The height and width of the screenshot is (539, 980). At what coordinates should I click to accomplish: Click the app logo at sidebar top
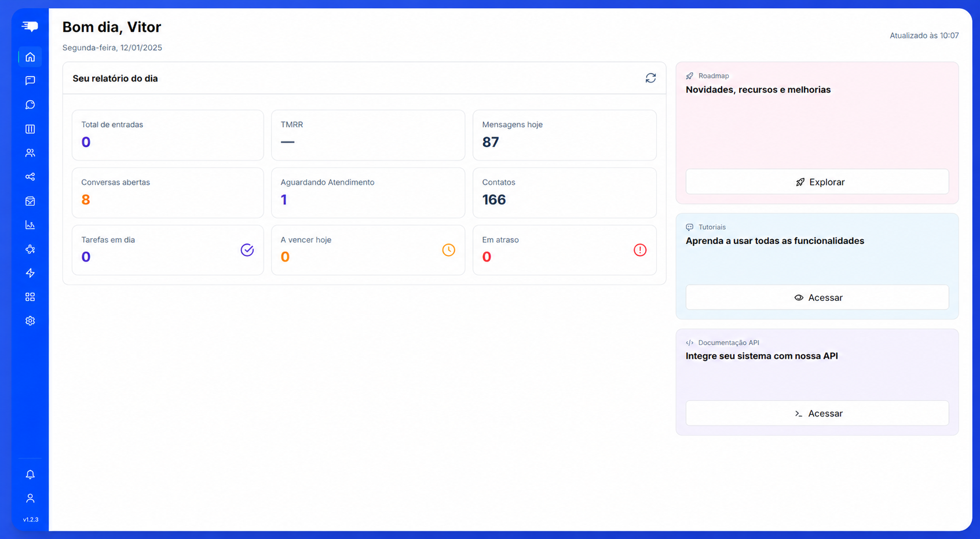point(30,26)
